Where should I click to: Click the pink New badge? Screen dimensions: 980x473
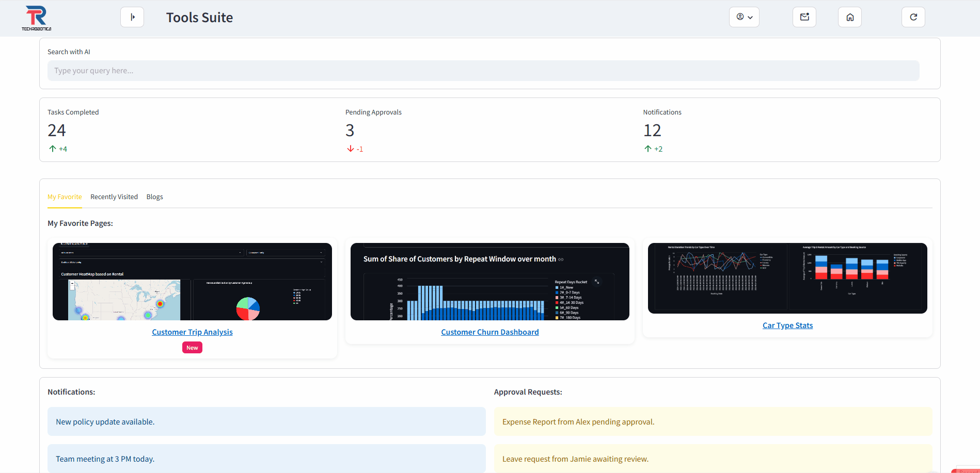(x=192, y=348)
